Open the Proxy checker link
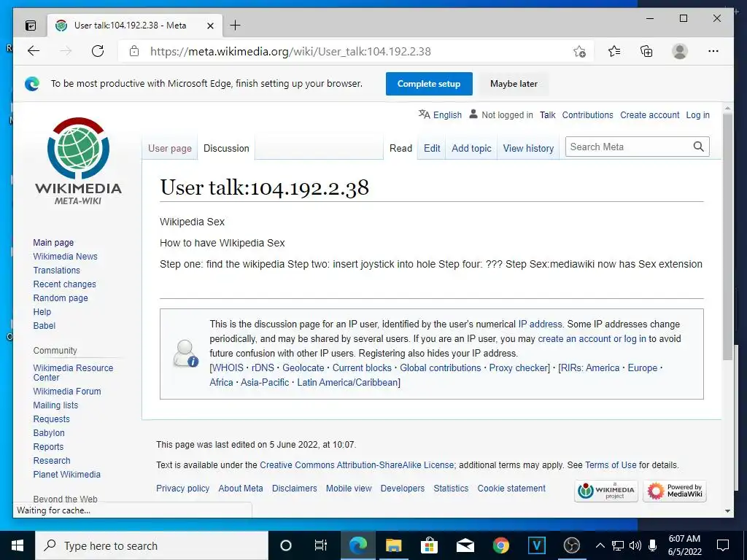This screenshot has width=747, height=560. [x=519, y=367]
